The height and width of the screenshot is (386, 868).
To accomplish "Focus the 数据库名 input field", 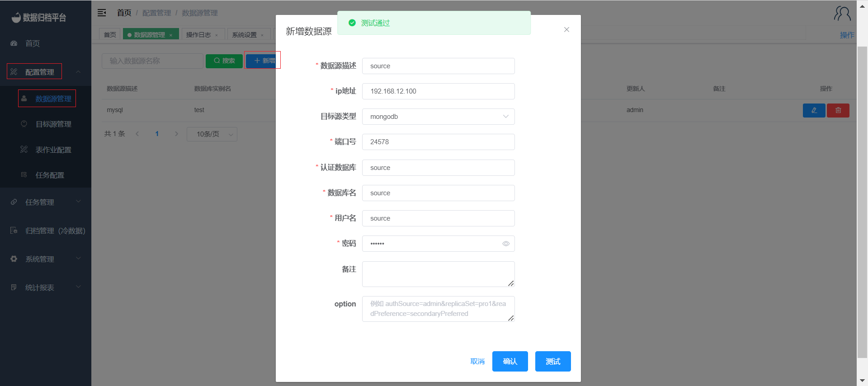I will coord(438,193).
